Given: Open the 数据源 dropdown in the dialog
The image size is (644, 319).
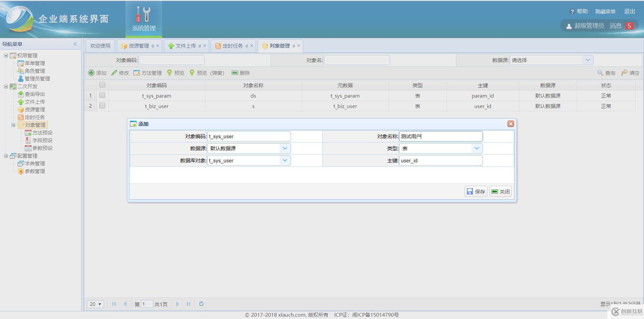Looking at the screenshot, I should (x=285, y=148).
